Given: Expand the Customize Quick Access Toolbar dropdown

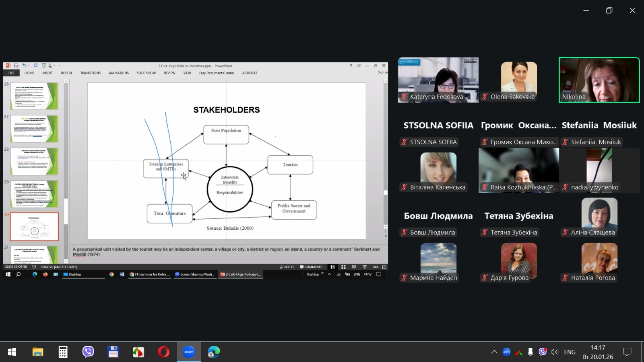Looking at the screenshot, I should pos(60,66).
